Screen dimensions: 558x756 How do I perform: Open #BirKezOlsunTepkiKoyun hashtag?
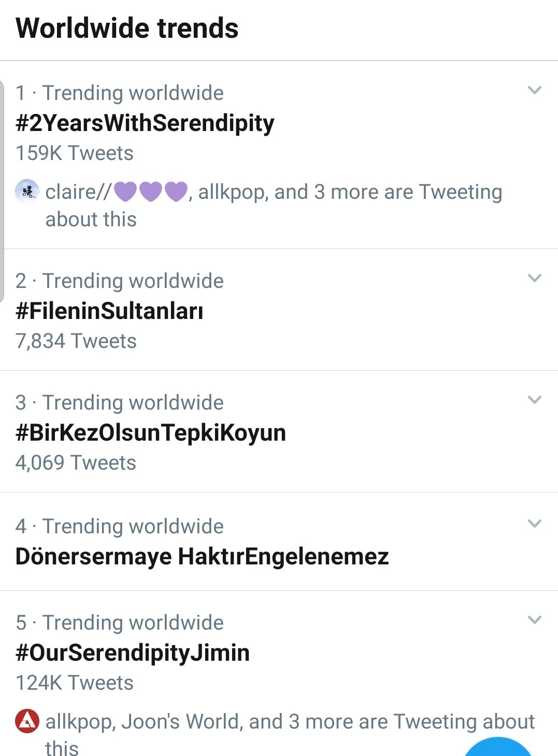click(151, 433)
